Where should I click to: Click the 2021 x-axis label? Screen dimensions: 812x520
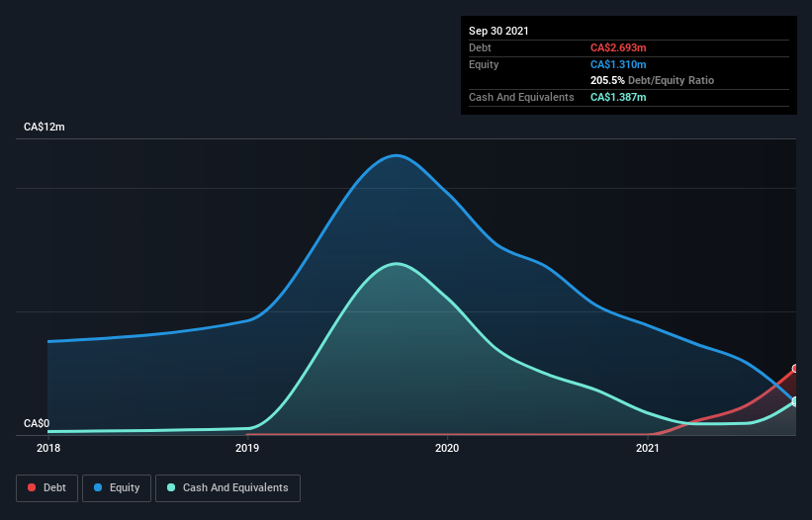point(647,448)
